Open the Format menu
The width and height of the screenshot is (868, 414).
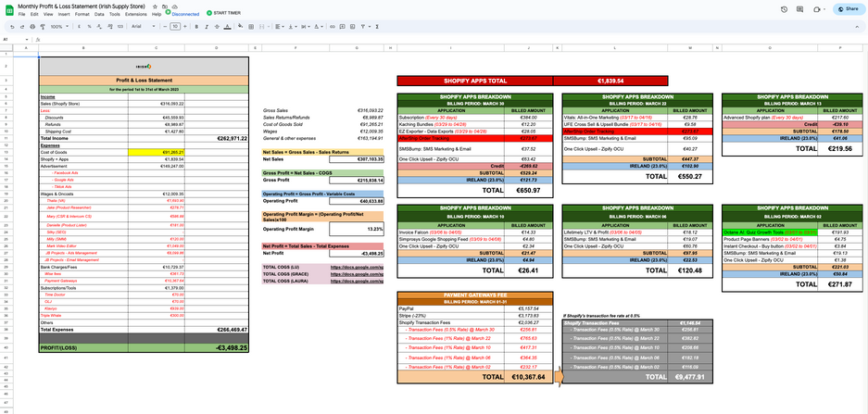[x=82, y=15]
